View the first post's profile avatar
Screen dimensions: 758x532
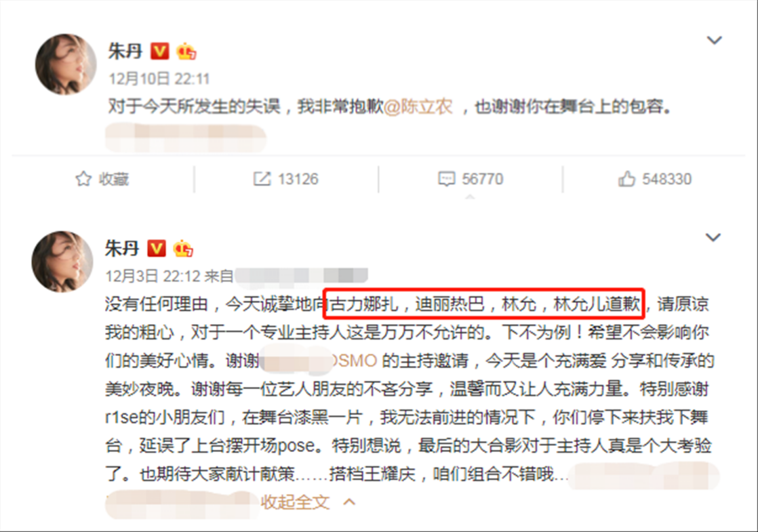pyautogui.click(x=66, y=64)
